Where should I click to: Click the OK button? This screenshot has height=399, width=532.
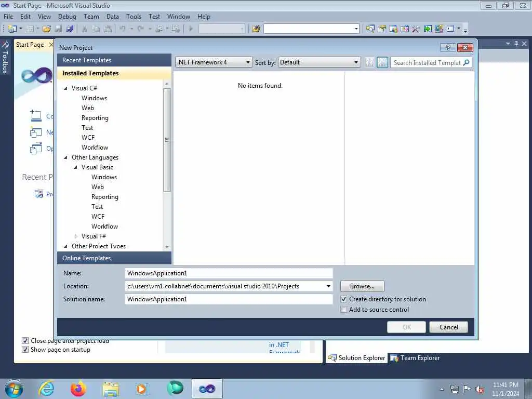(x=406, y=327)
